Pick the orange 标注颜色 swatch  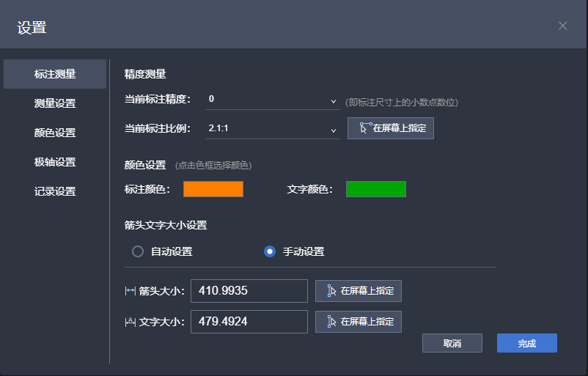pos(213,189)
